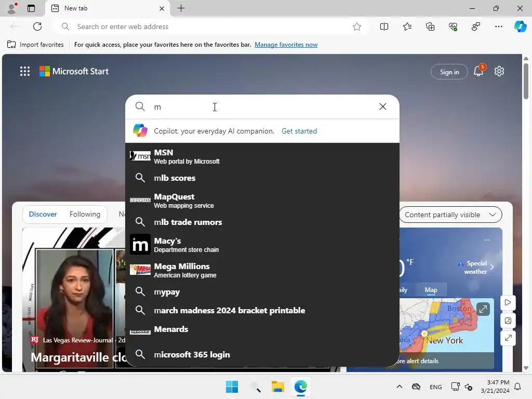Click the Edge icon on the taskbar
This screenshot has height=399, width=532.
pyautogui.click(x=301, y=387)
